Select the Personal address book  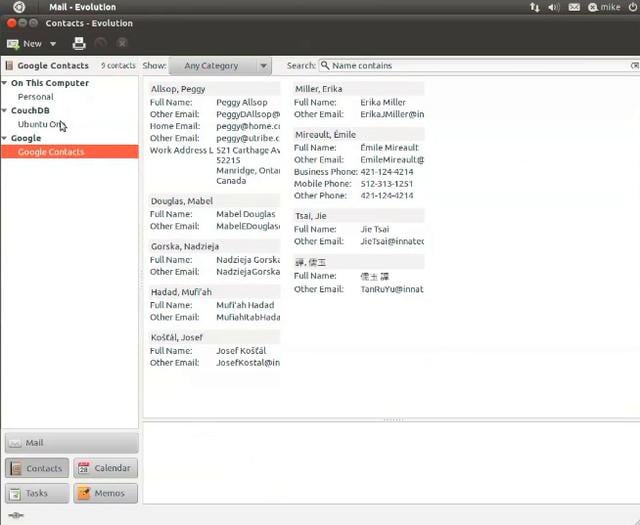36,97
